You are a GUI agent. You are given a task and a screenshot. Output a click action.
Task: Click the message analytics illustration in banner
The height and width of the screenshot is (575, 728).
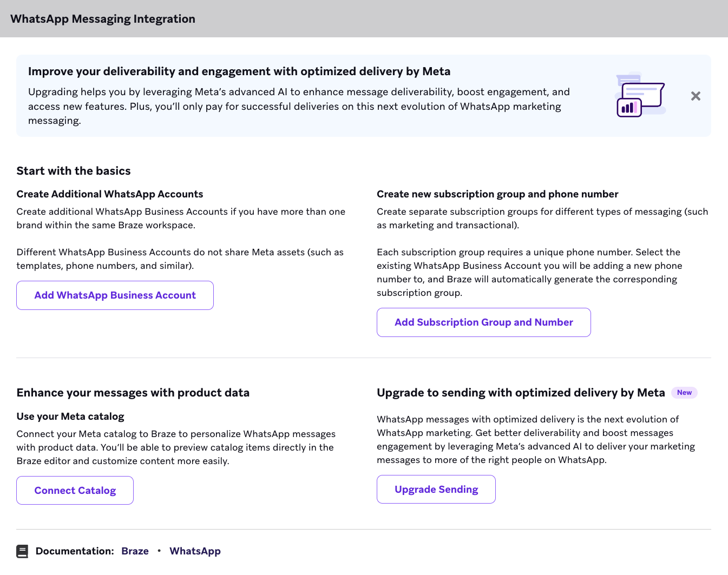pyautogui.click(x=640, y=95)
